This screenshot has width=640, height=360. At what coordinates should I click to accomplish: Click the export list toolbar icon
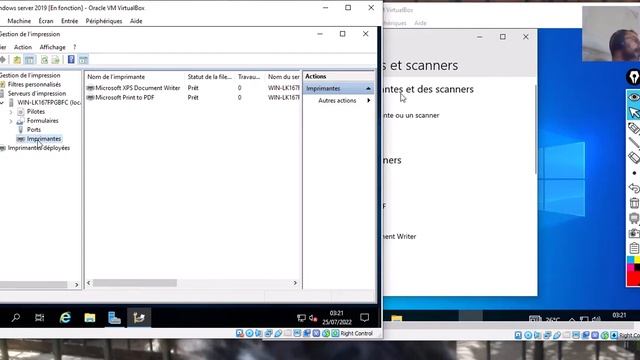pyautogui.click(x=56, y=60)
